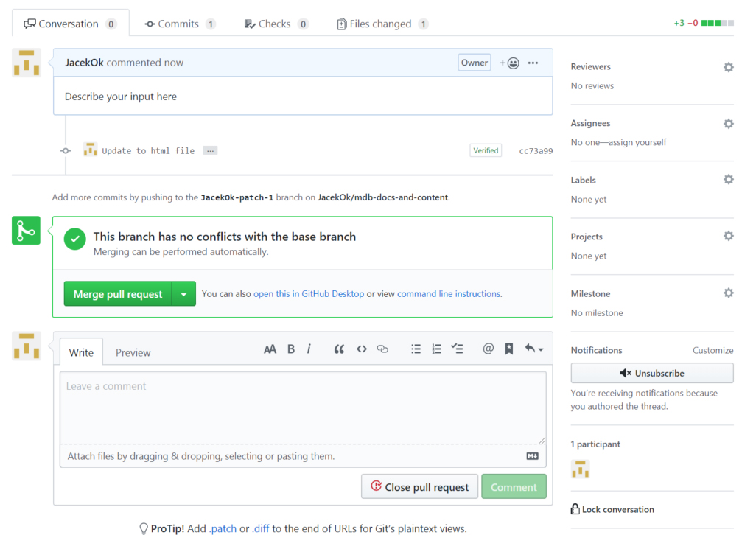
Task: Switch to the Checks tab
Action: tap(276, 24)
